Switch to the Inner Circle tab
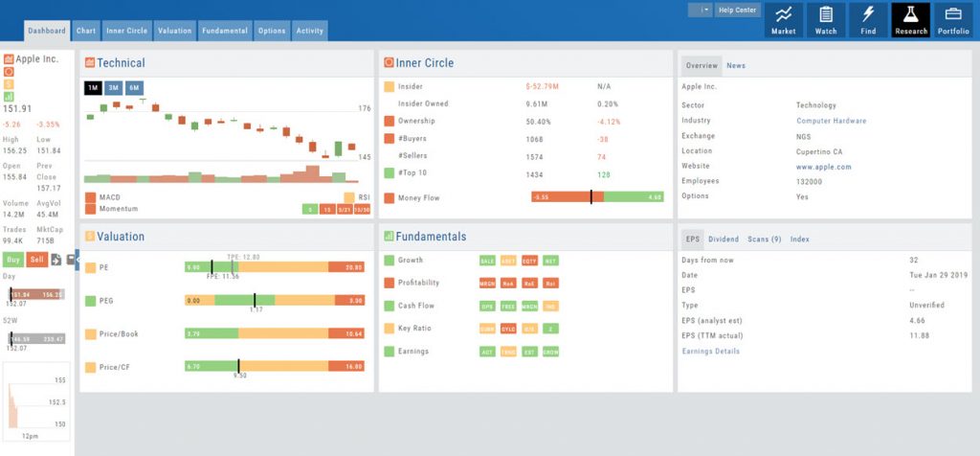Screen dimensions: 980x456 tap(127, 31)
